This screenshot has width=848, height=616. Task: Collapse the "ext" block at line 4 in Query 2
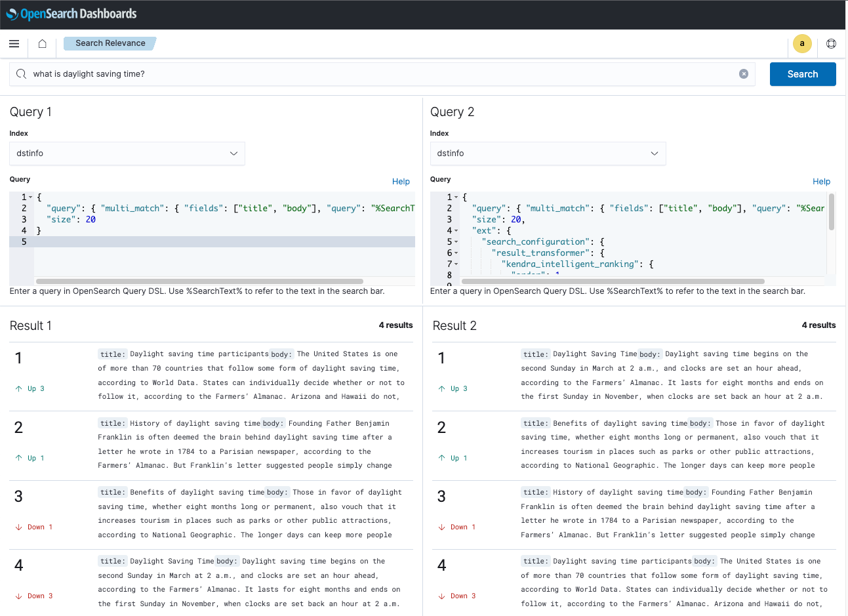[x=456, y=230]
